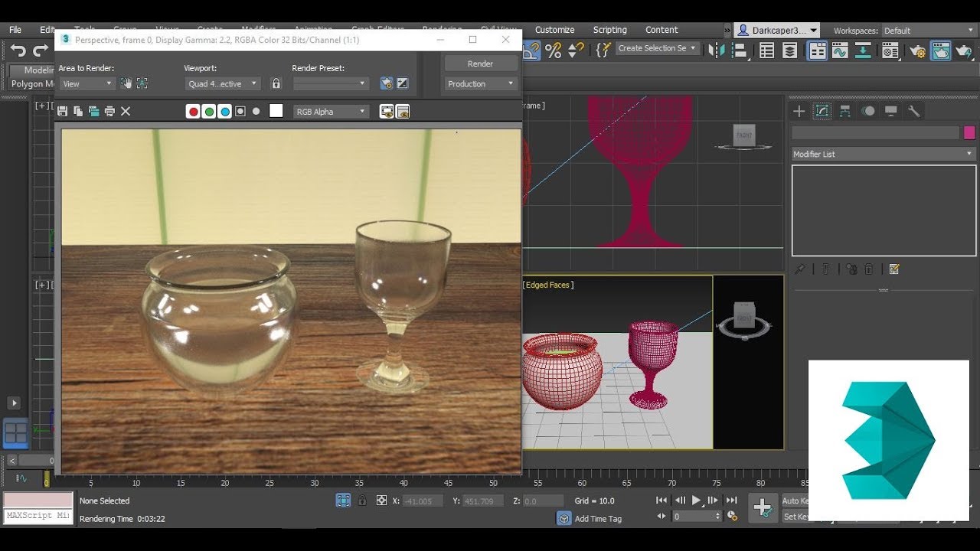
Task: Open the Mirror tool in main toolbar
Action: pyautogui.click(x=717, y=51)
